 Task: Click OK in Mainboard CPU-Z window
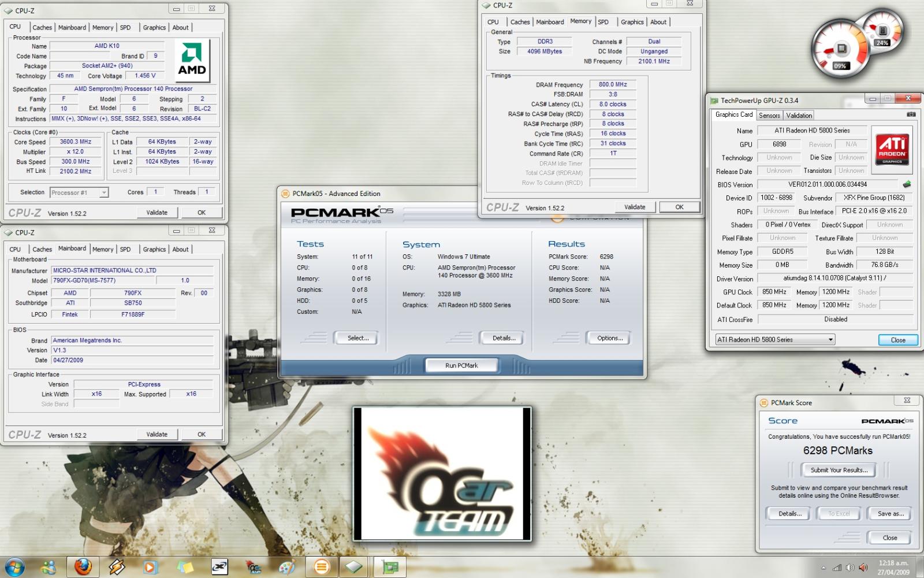[x=202, y=434]
